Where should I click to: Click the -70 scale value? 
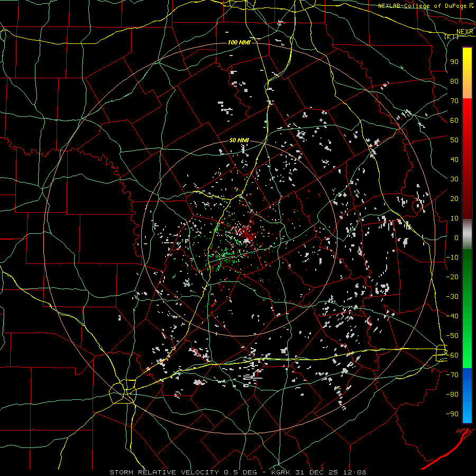[x=452, y=375]
